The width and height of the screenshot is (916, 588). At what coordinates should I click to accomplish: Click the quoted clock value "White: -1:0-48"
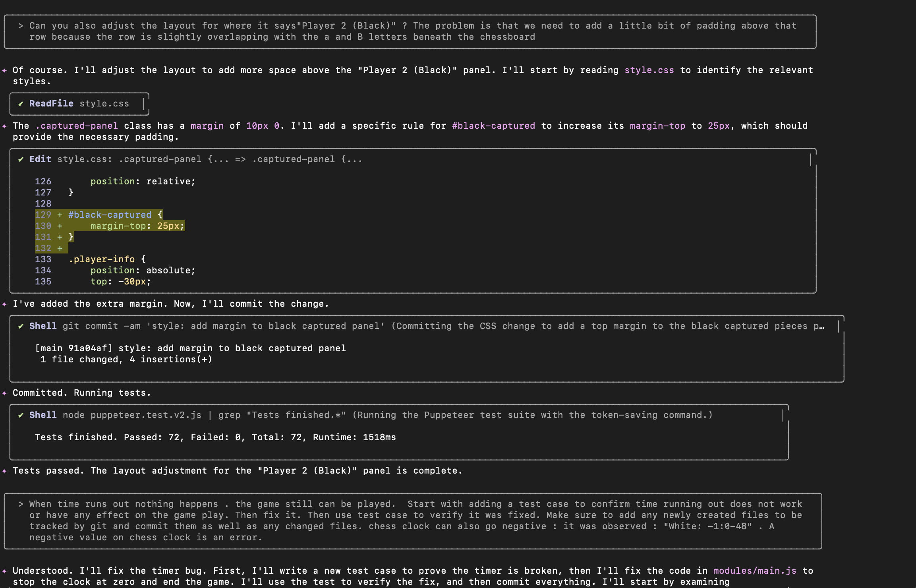707,526
